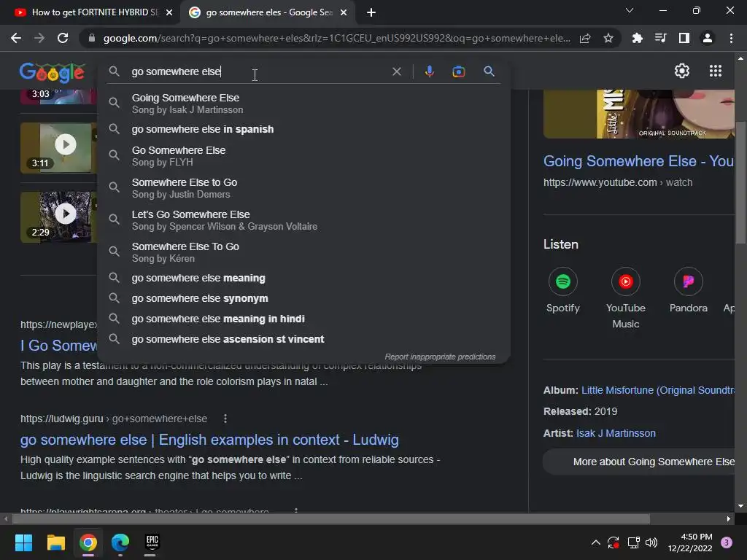Open Going Somewhere Else YouTube result
Viewport: 747px width, 560px height.
click(x=638, y=161)
